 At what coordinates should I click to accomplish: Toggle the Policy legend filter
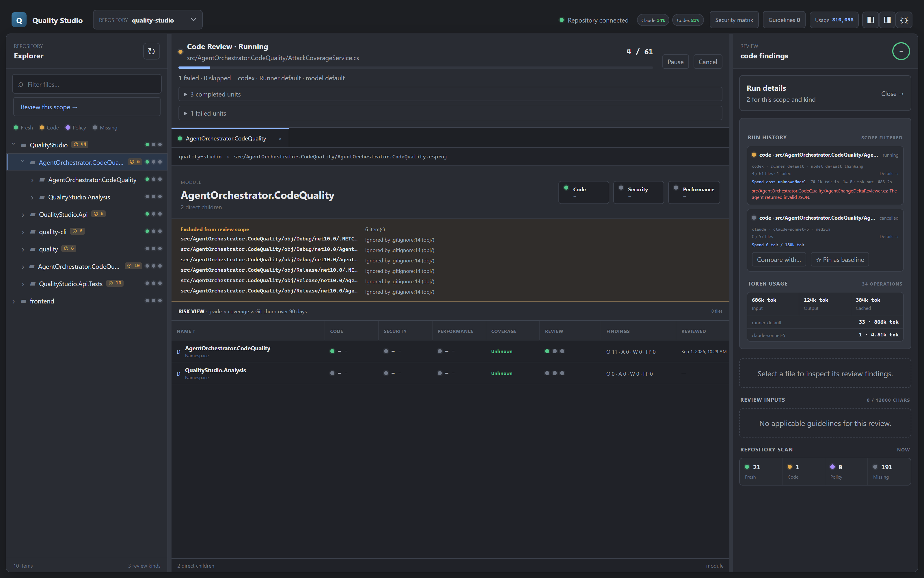(x=76, y=128)
